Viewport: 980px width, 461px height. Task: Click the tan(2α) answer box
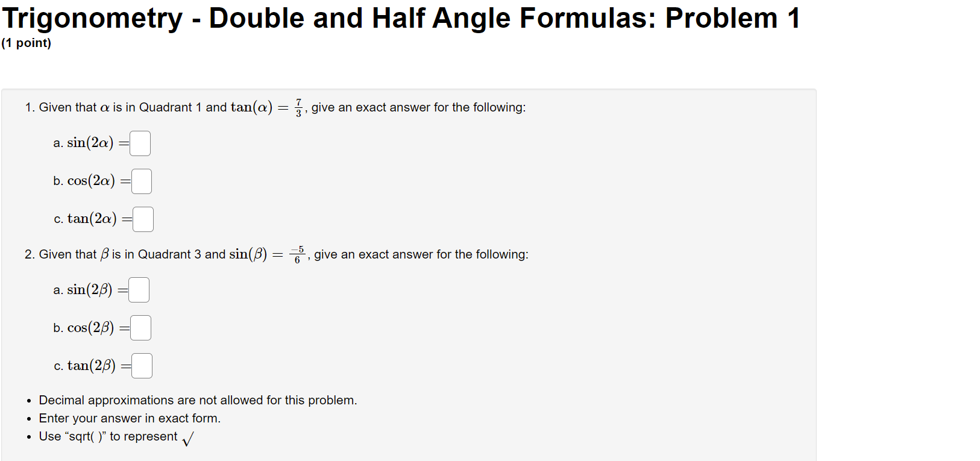(x=143, y=219)
